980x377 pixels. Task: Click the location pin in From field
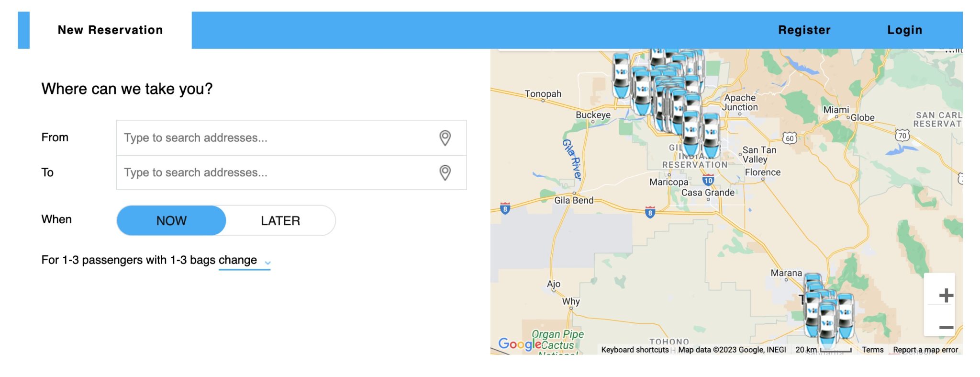(x=445, y=138)
